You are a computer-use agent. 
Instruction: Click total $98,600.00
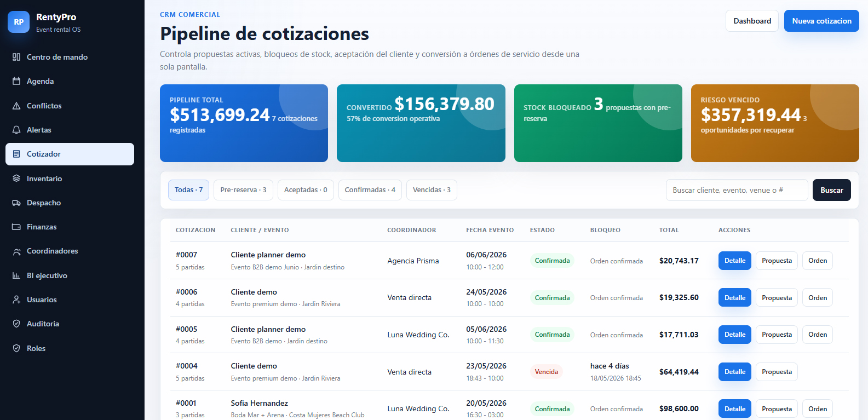point(679,409)
